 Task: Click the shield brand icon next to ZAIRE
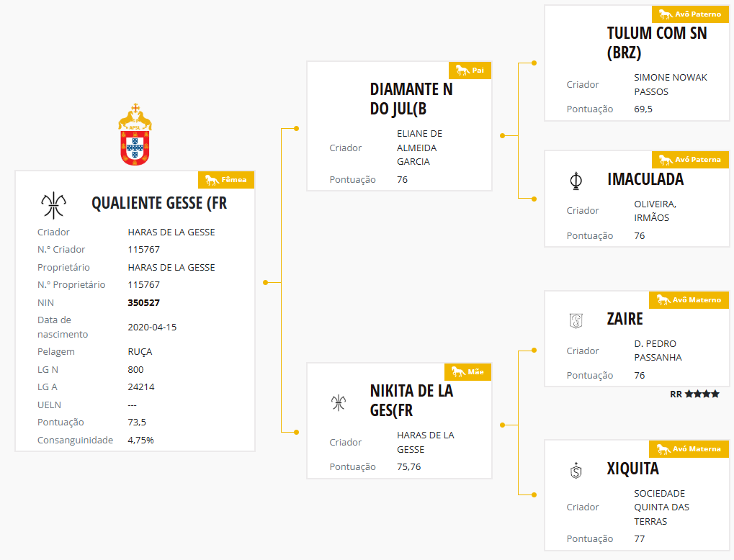point(576,320)
